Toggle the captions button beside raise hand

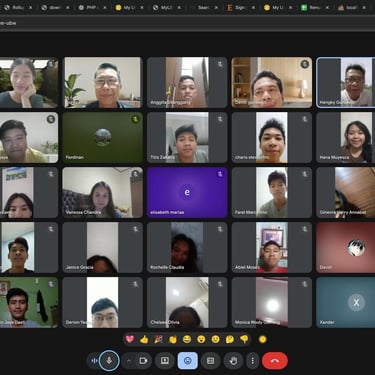tap(210, 361)
